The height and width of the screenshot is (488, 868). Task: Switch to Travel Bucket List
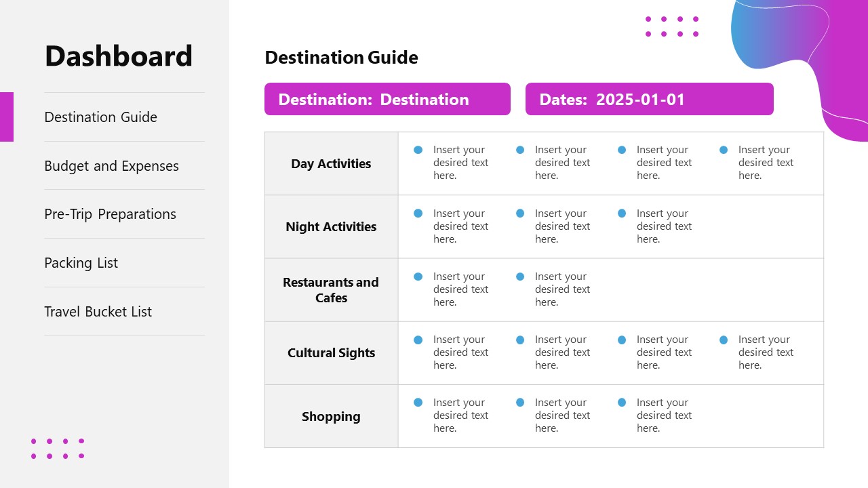tap(98, 312)
